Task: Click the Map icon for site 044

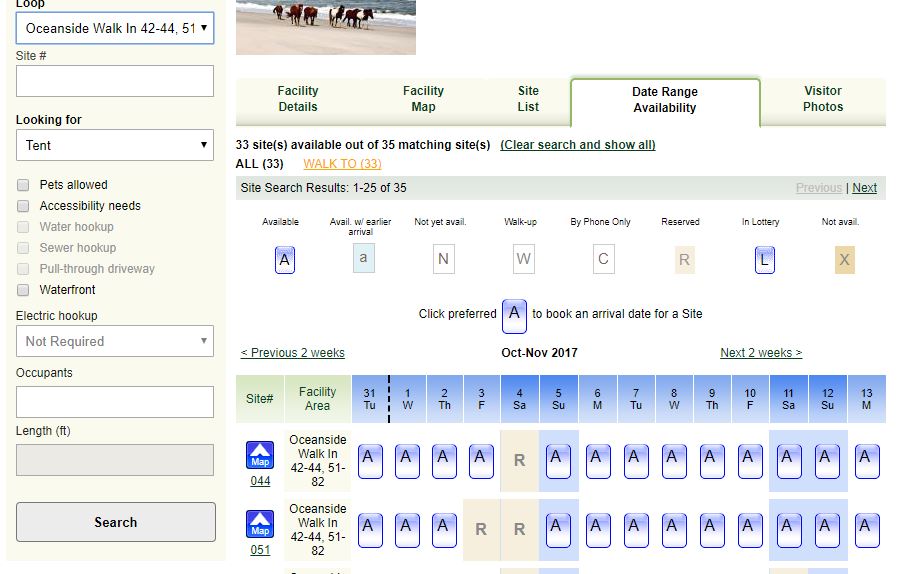Action: [260, 455]
